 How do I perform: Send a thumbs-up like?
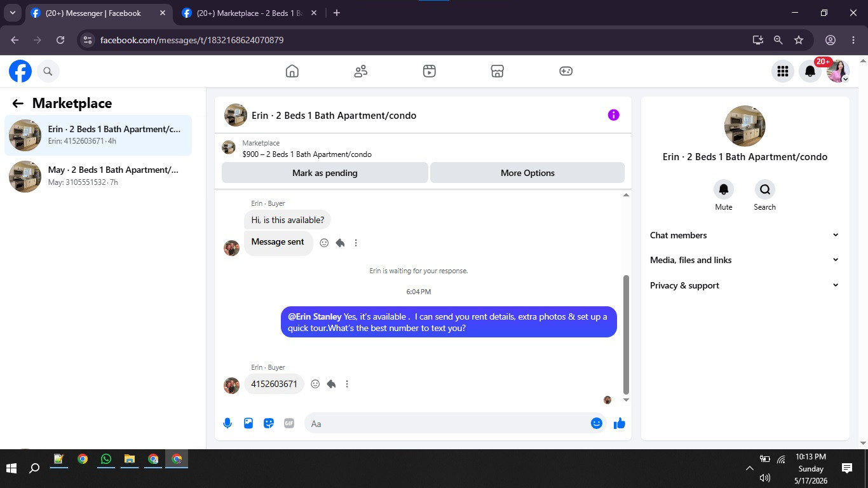click(x=620, y=423)
